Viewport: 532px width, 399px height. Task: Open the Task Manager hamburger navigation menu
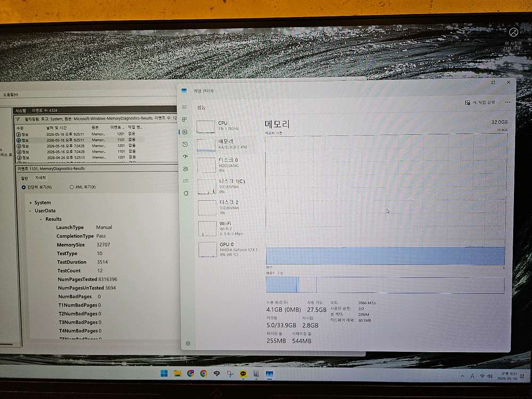point(184,107)
